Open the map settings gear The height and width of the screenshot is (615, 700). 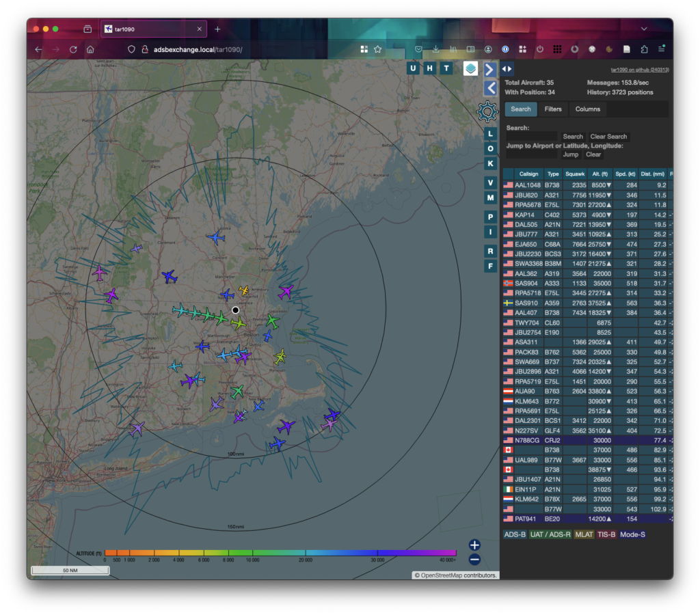[487, 111]
